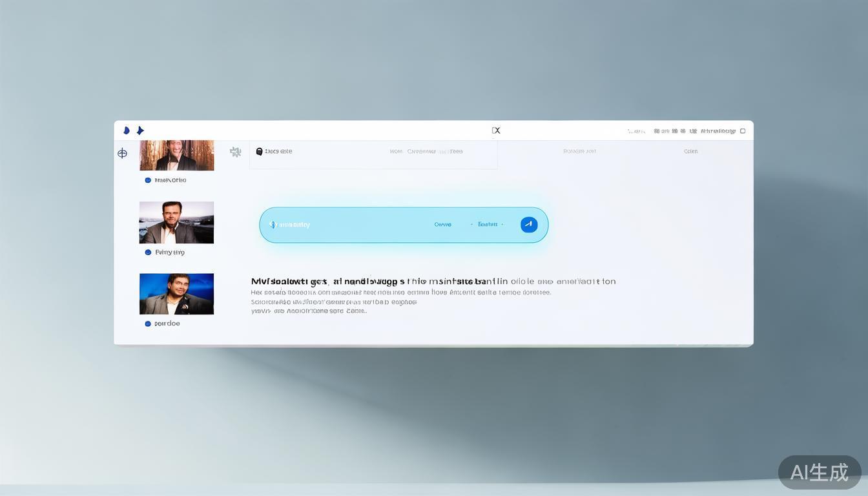Viewport: 868px width, 496px height.
Task: Open the text menu at title bar's right side
Action: [x=718, y=131]
